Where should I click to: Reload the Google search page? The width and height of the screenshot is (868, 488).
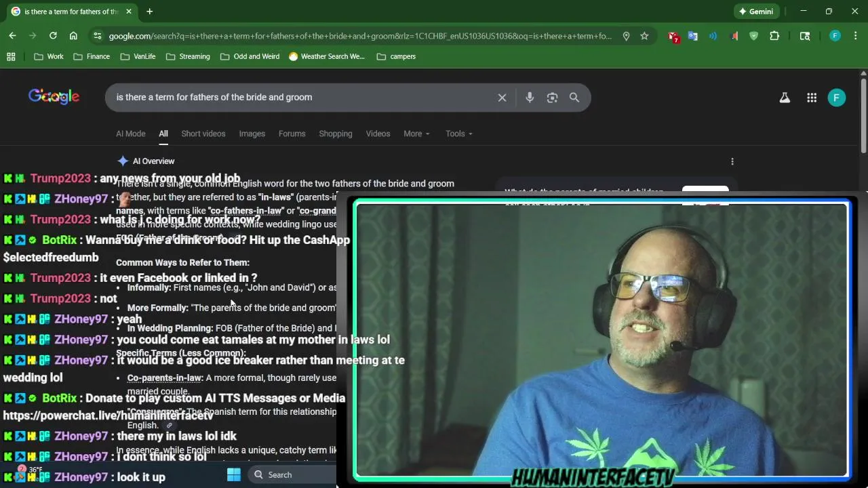[x=53, y=36]
